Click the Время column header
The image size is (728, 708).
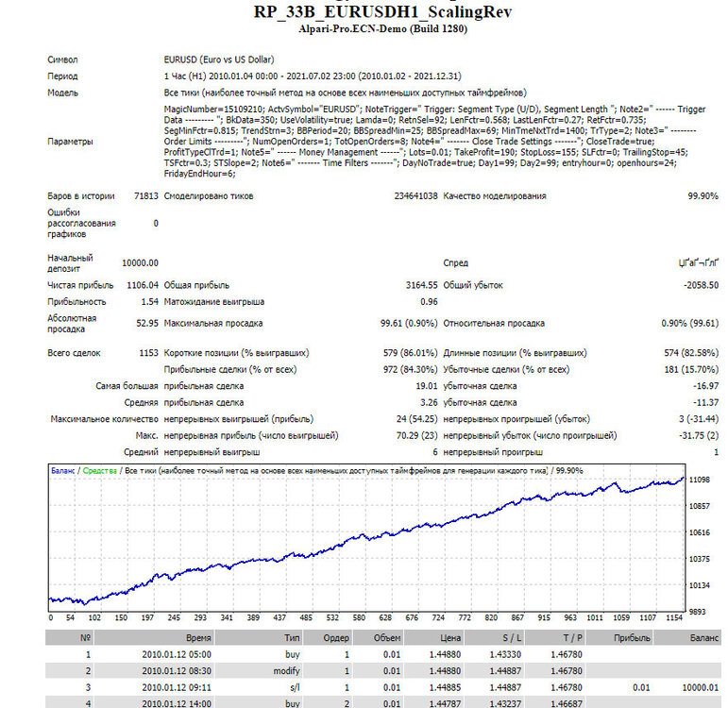(154, 638)
